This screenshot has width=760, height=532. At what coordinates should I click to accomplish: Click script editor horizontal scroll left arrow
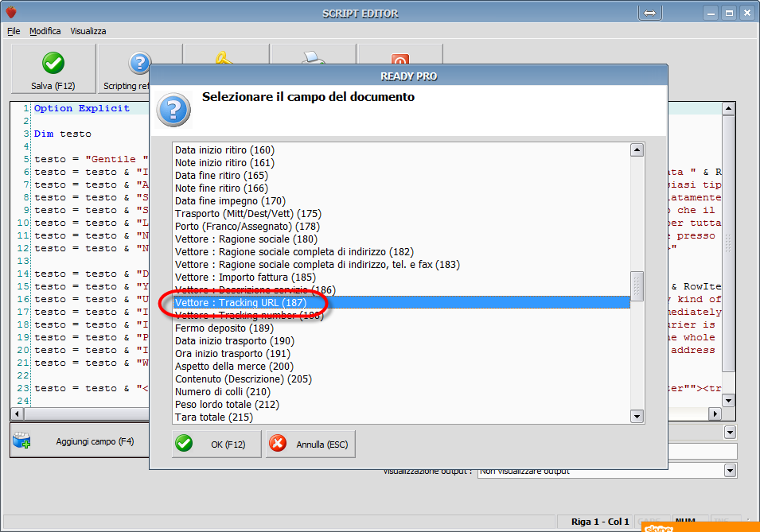click(x=18, y=414)
